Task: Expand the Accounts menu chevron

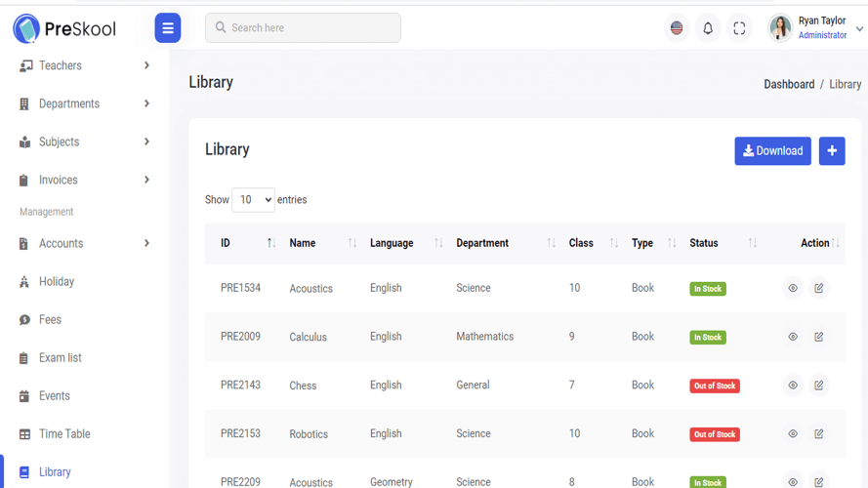Action: point(146,243)
